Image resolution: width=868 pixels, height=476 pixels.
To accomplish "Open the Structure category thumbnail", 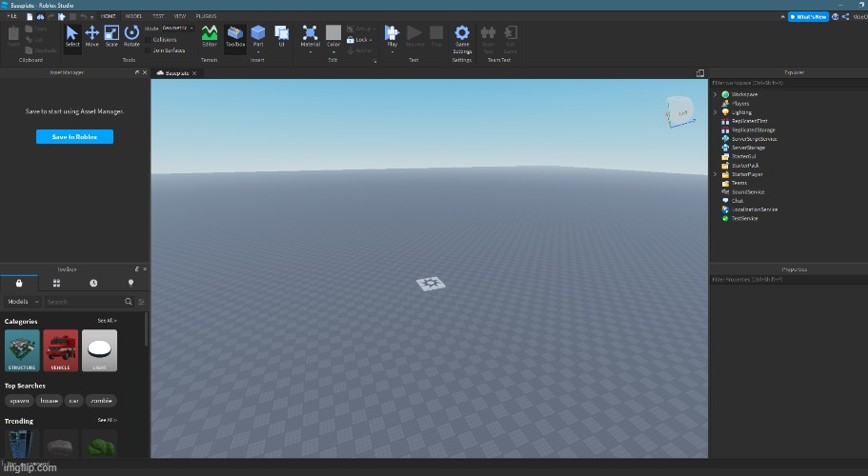I will (x=22, y=350).
